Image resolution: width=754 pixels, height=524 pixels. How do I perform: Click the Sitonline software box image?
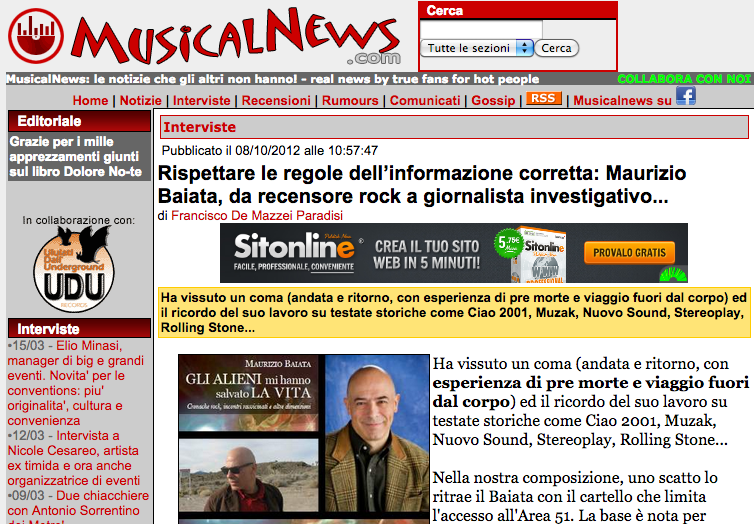541,255
